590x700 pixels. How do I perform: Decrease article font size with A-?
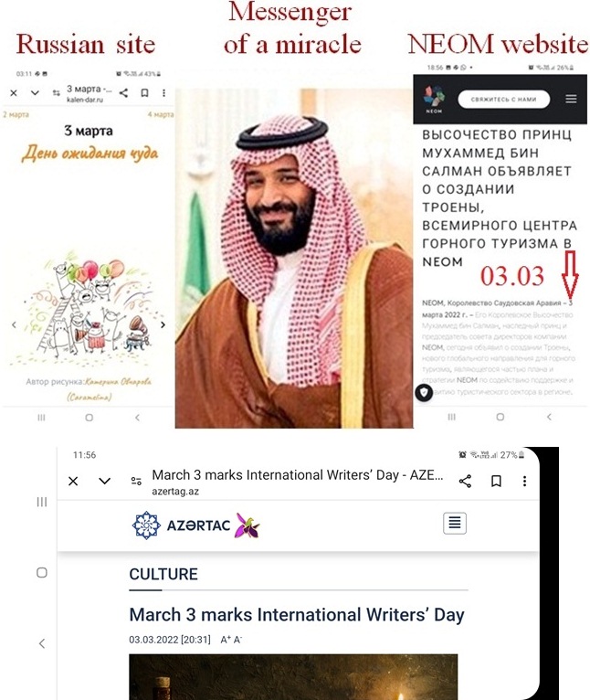pyautogui.click(x=237, y=640)
